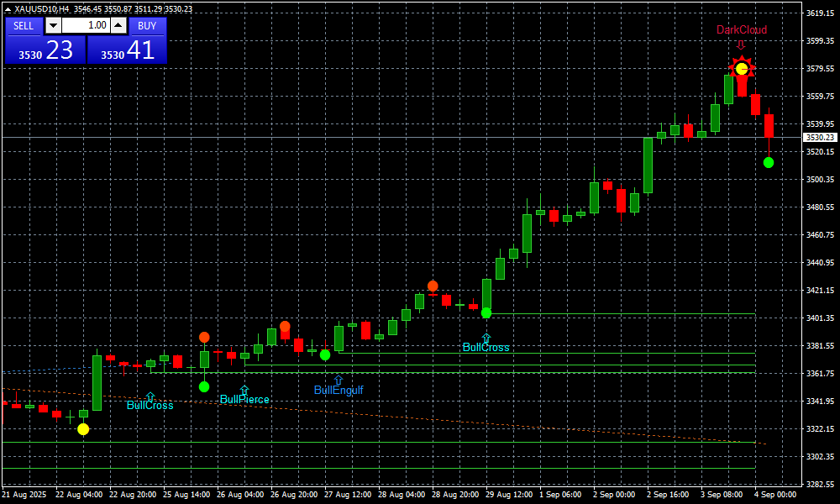This screenshot has width=840, height=504.
Task: Select the BullEngulf pattern label
Action: (x=339, y=391)
